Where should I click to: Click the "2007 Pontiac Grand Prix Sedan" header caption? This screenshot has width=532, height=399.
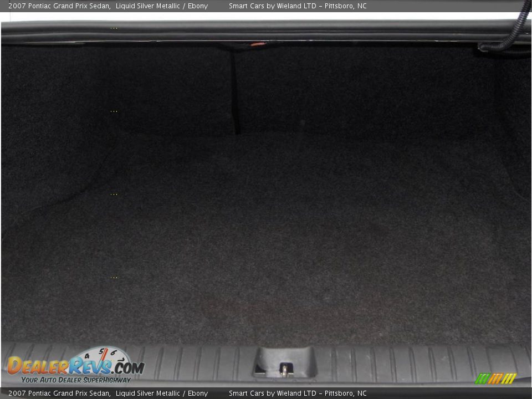(59, 6)
